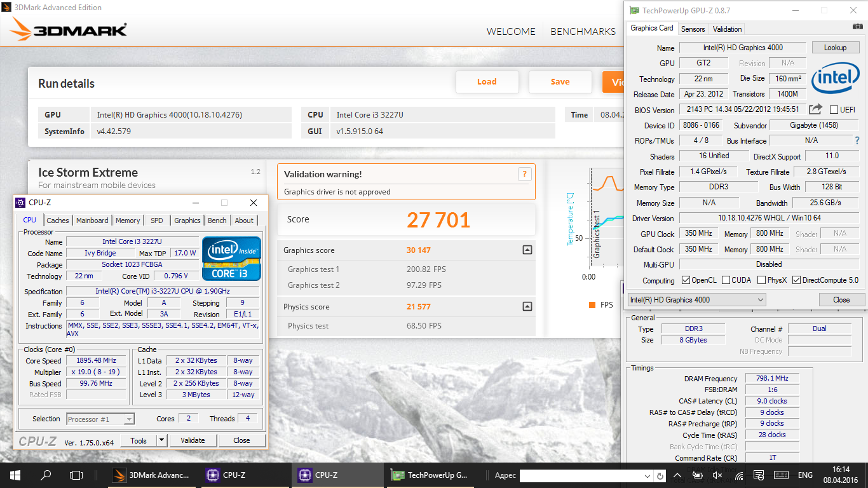Open the Wi-Fi network tray icon
The width and height of the screenshot is (868, 488).
pyautogui.click(x=739, y=475)
